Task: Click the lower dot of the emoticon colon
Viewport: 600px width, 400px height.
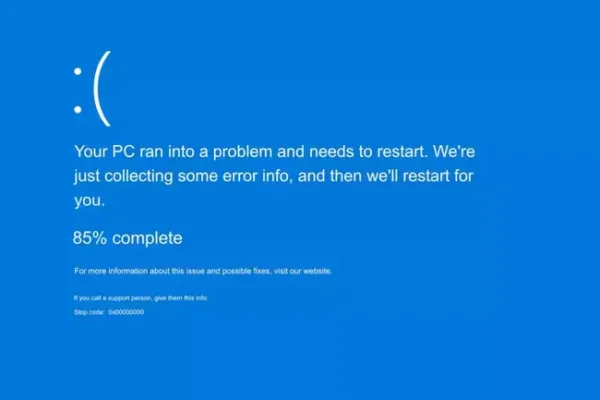Action: (x=78, y=110)
